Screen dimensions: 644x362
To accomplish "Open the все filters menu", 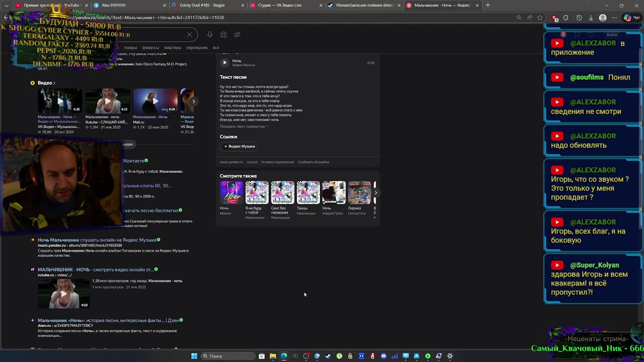I will point(216,48).
